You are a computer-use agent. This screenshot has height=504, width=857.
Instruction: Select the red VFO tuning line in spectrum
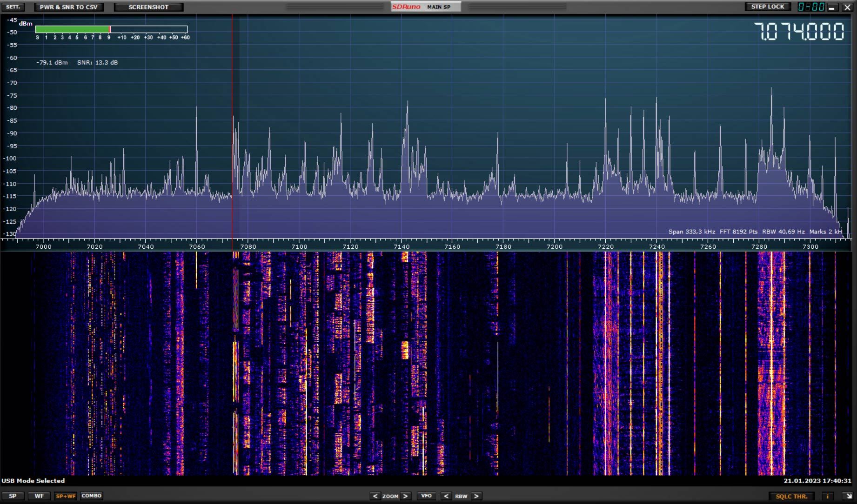pyautogui.click(x=232, y=126)
